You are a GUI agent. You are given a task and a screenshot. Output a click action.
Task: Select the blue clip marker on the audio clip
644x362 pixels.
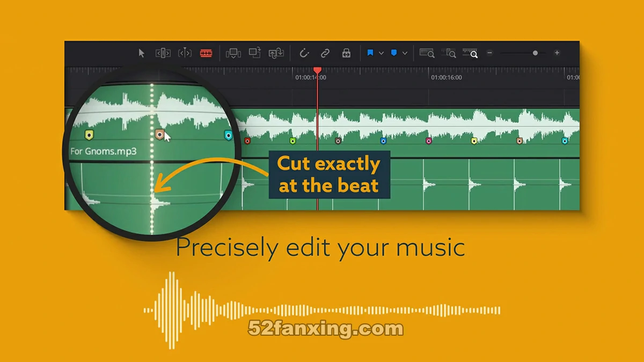383,141
